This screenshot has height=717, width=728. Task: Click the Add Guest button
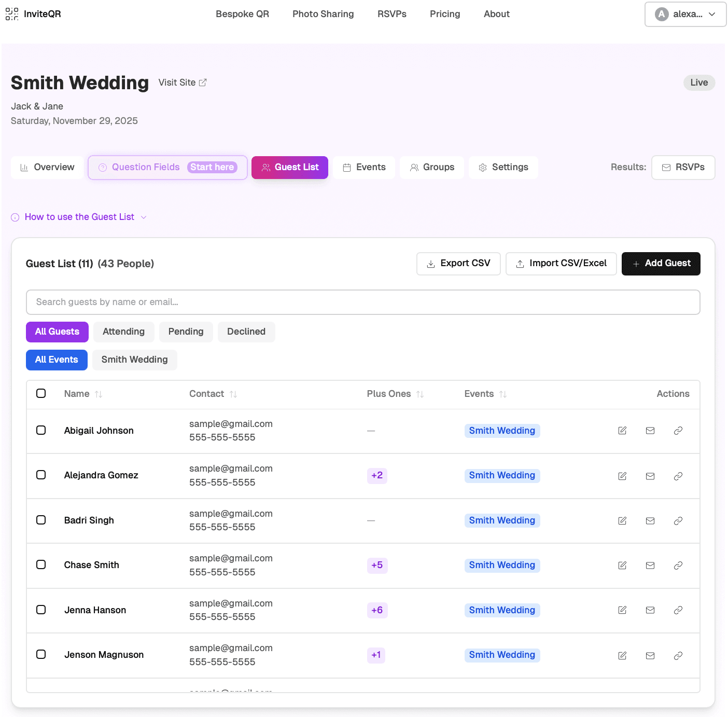pyautogui.click(x=661, y=264)
